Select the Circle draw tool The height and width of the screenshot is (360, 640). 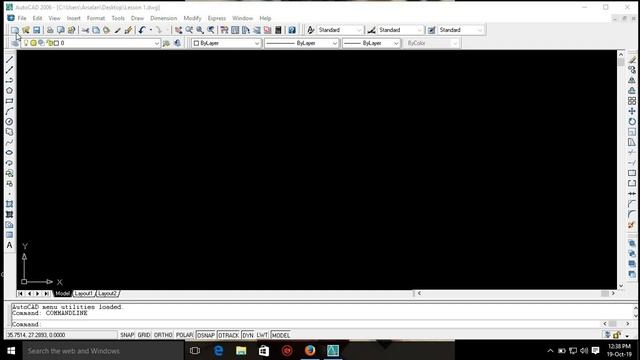[9, 122]
